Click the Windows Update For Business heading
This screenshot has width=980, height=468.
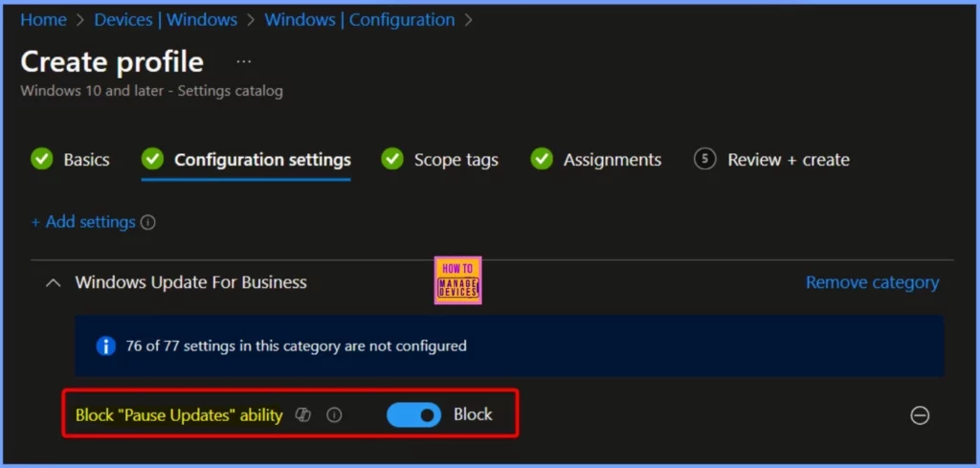190,282
